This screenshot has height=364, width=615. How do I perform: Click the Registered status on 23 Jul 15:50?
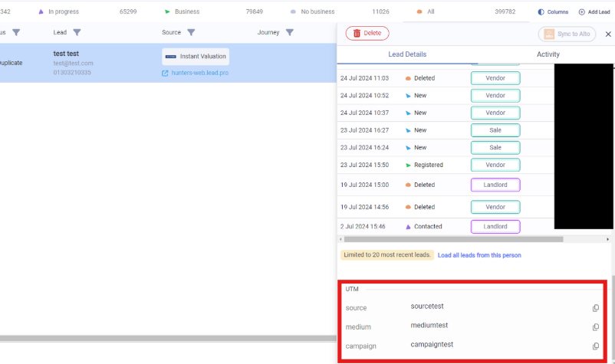pos(424,165)
